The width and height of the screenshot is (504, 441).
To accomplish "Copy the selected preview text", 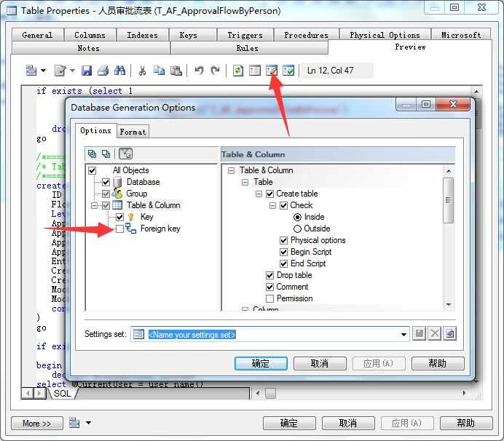I will (x=159, y=71).
